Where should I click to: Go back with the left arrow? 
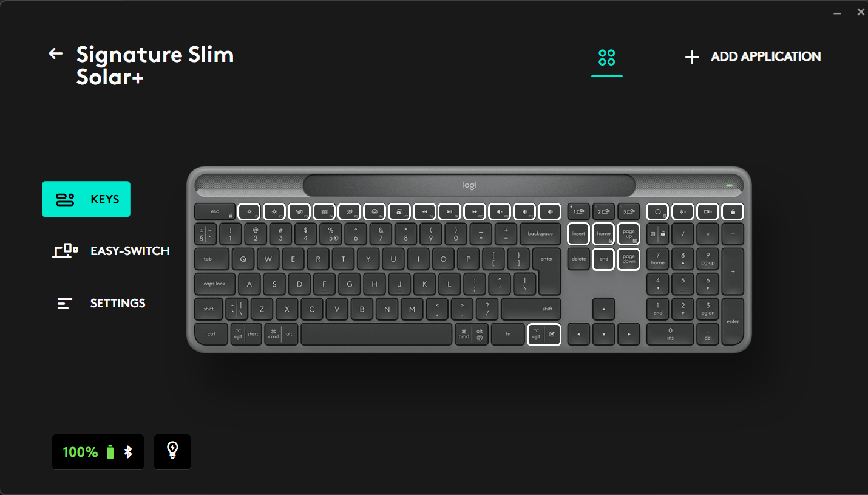pyautogui.click(x=56, y=53)
